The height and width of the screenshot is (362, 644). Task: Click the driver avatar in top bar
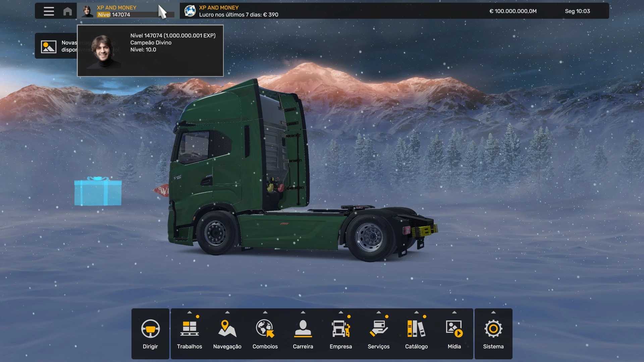click(x=88, y=11)
